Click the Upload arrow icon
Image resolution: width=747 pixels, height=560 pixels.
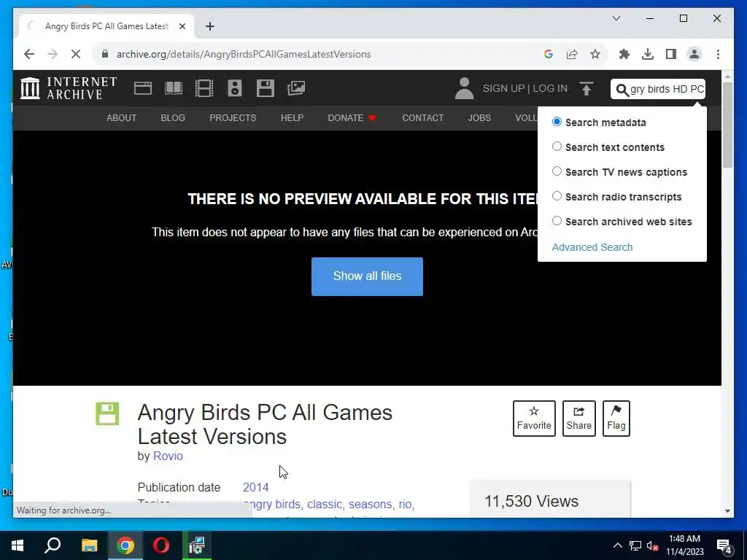click(x=586, y=88)
